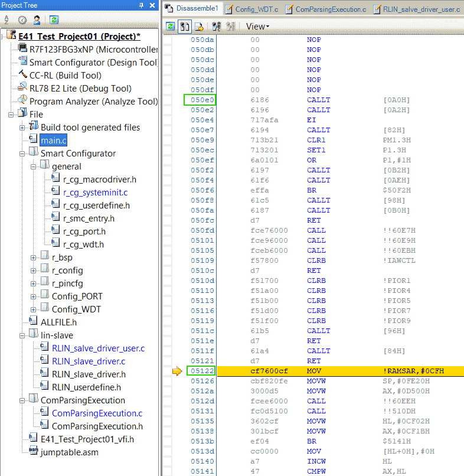Collapse the Smart Configurator folder
This screenshot has width=464, height=476.
pyautogui.click(x=22, y=154)
